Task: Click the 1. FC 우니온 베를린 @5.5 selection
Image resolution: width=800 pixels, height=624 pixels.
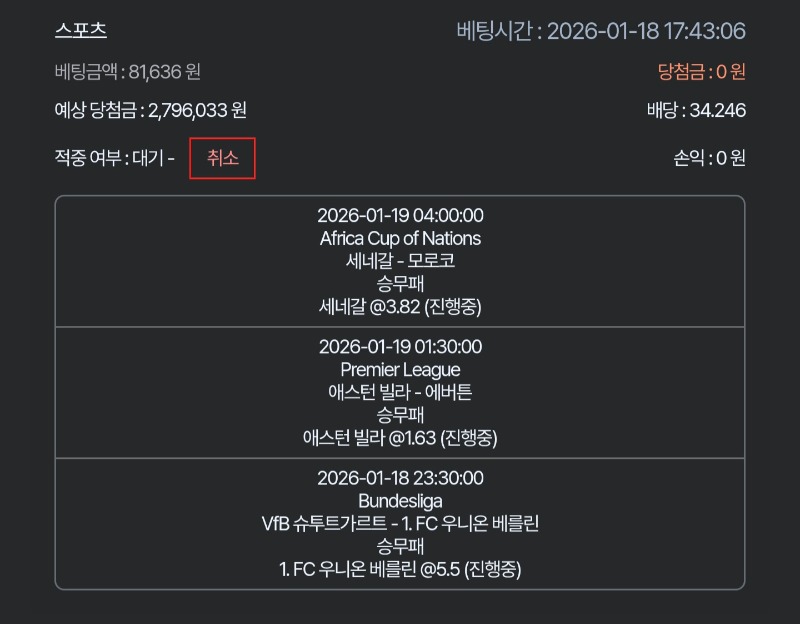Action: coord(400,569)
